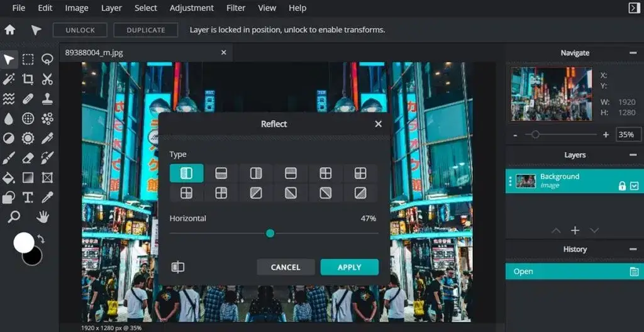Select the Lasso selection tool

click(47, 59)
